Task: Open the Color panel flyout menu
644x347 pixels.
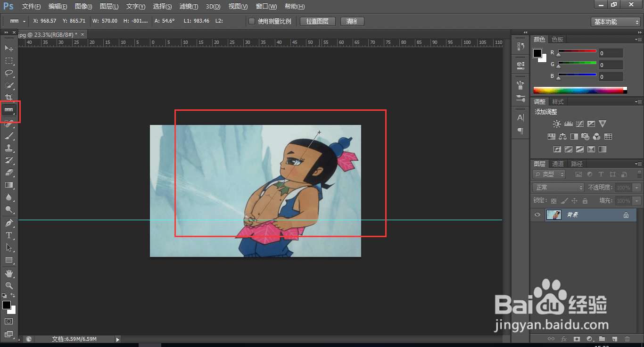Action: [x=638, y=40]
